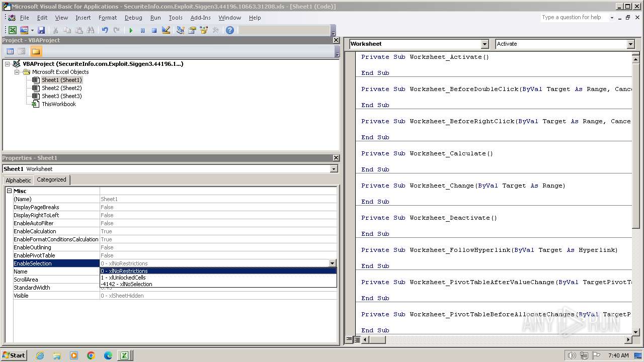Open the Insert menu

(x=83, y=18)
